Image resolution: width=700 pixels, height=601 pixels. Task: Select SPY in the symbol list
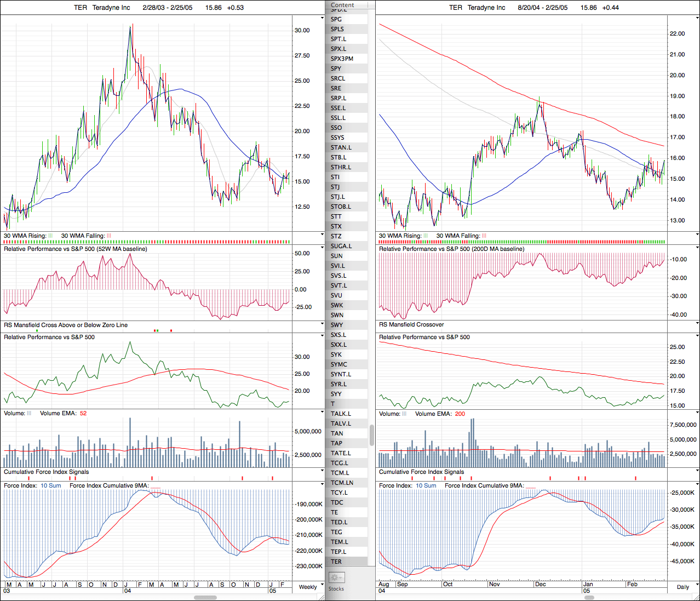[336, 68]
